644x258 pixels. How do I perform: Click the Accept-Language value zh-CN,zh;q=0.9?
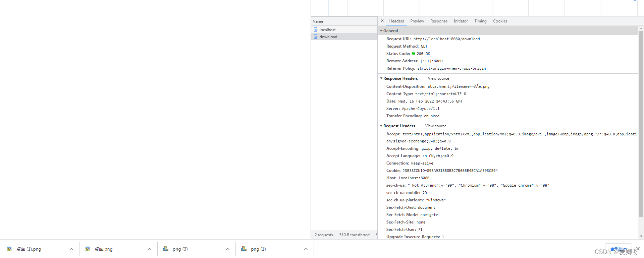[x=438, y=156]
